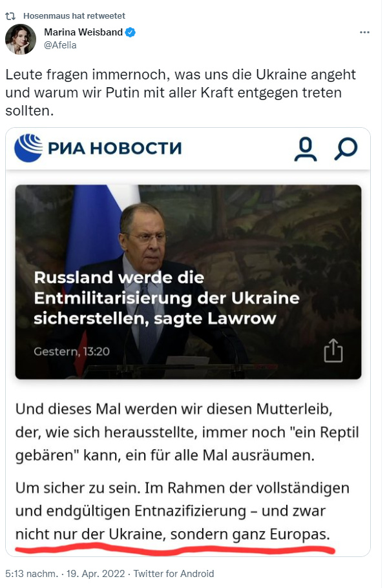387x588 pixels.
Task: Tap the share icon on article image
Action: point(333,350)
